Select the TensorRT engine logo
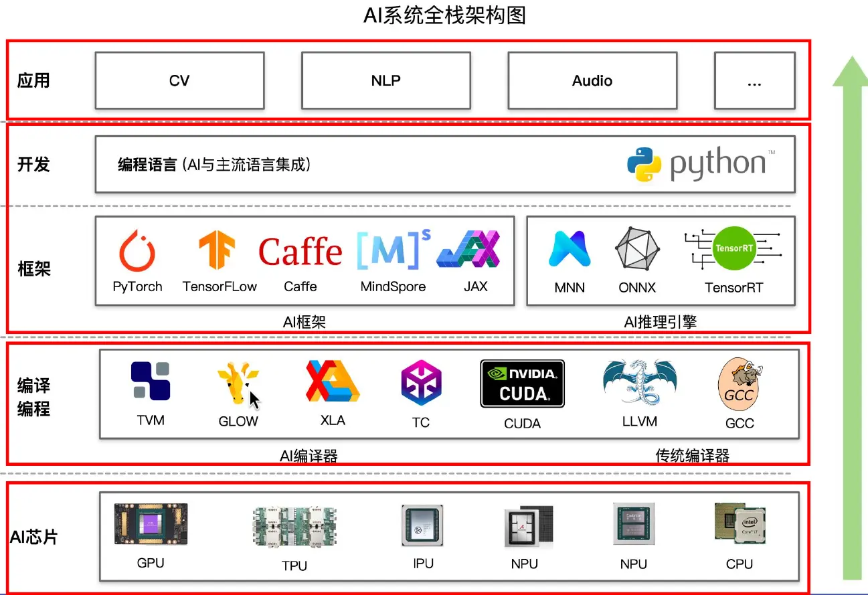The height and width of the screenshot is (595, 868). [x=733, y=248]
